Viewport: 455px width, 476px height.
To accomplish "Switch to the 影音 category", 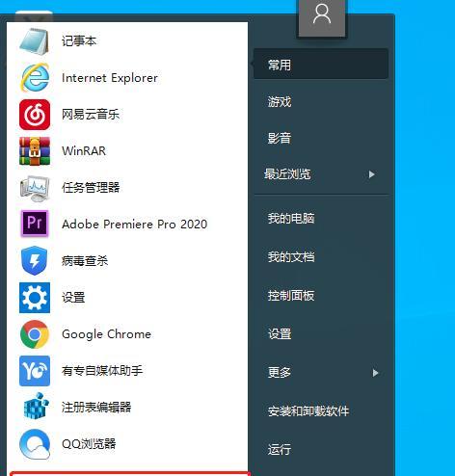I will pos(280,138).
